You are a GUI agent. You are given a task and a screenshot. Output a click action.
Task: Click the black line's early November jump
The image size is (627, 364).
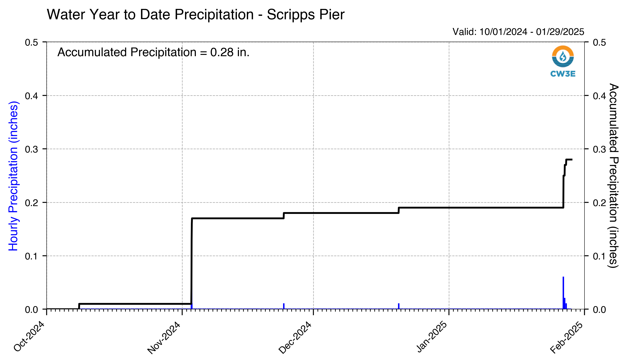191,261
